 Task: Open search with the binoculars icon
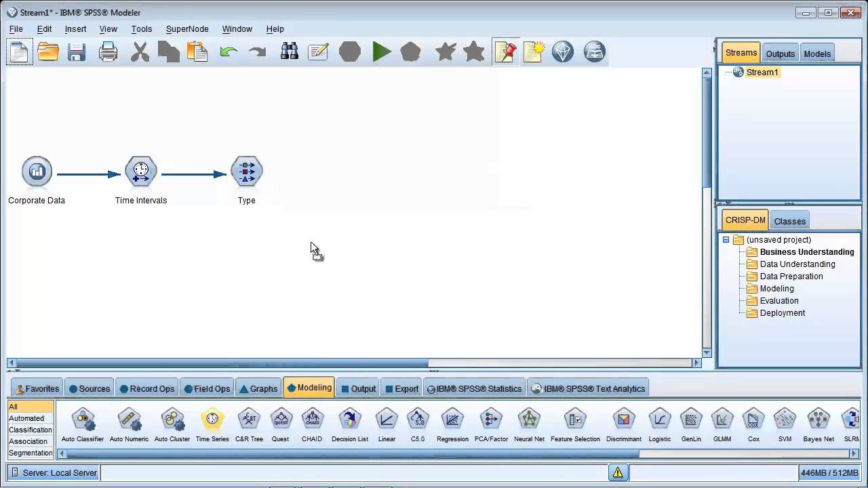[x=290, y=52]
